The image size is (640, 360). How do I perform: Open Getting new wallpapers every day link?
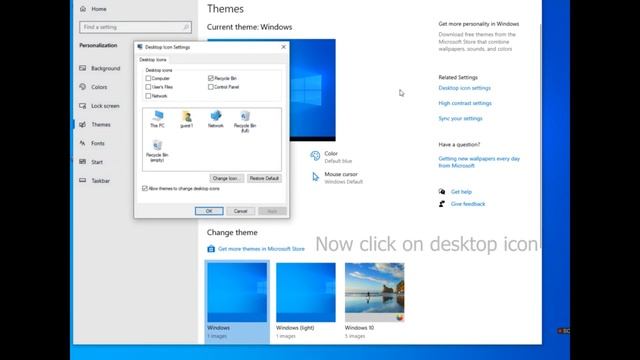pos(479,162)
